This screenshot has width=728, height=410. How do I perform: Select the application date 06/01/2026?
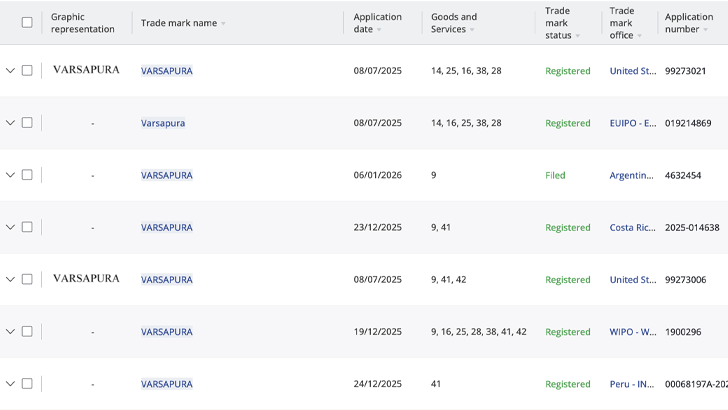(377, 175)
